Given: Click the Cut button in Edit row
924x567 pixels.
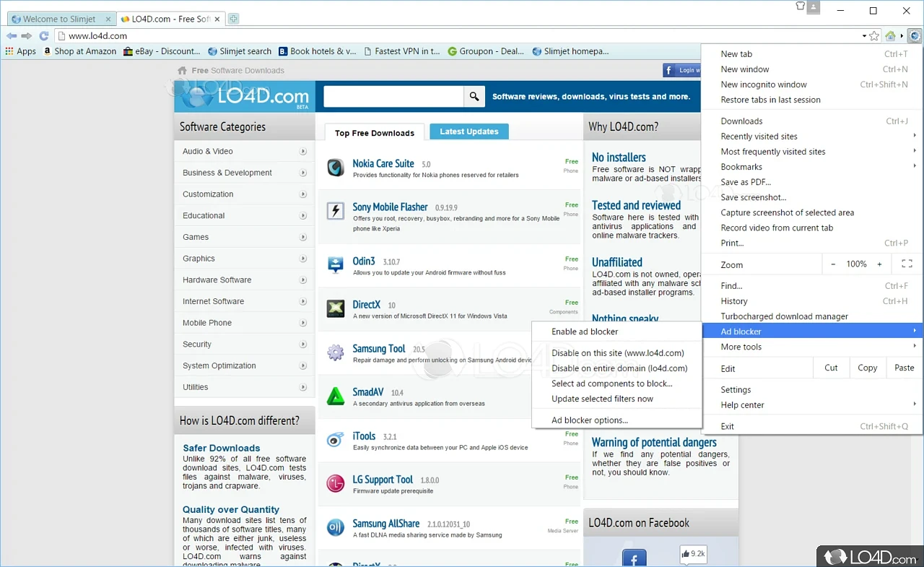Looking at the screenshot, I should [x=831, y=368].
